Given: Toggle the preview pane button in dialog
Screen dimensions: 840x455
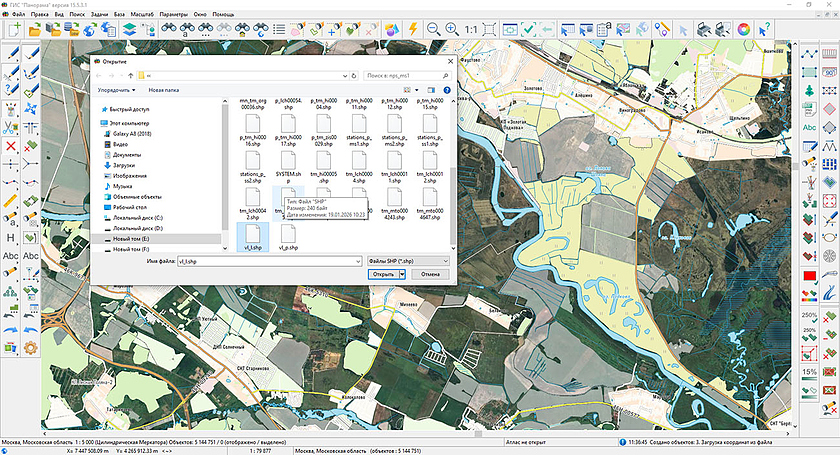Looking at the screenshot, I should [x=430, y=89].
